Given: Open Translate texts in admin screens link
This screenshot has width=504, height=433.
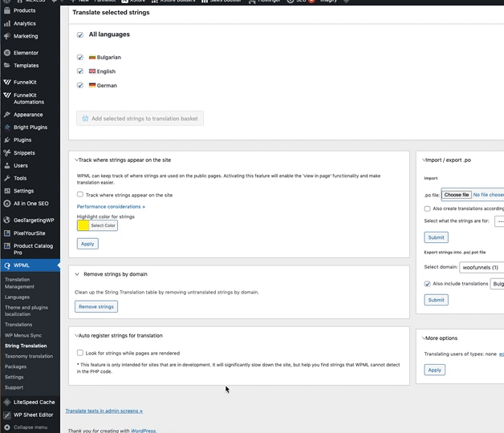Looking at the screenshot, I should 104,411.
